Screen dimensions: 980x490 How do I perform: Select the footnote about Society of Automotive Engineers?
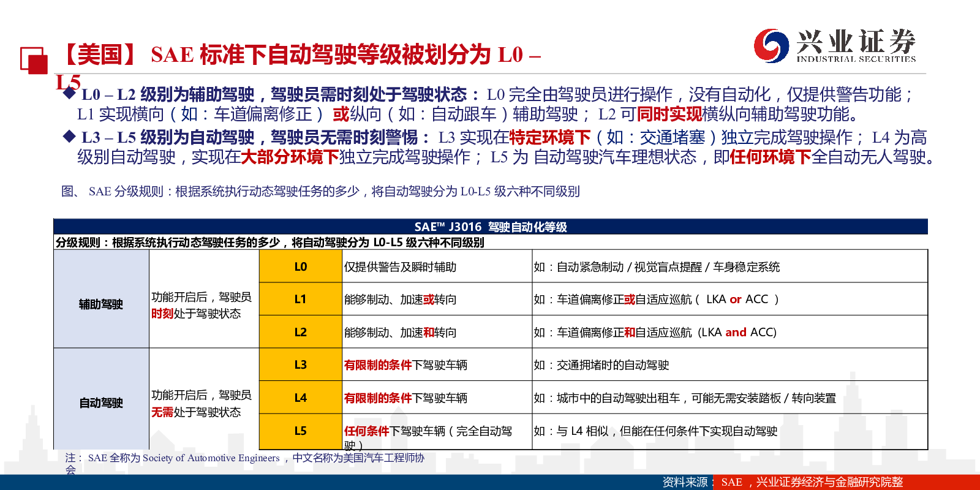[x=244, y=464]
